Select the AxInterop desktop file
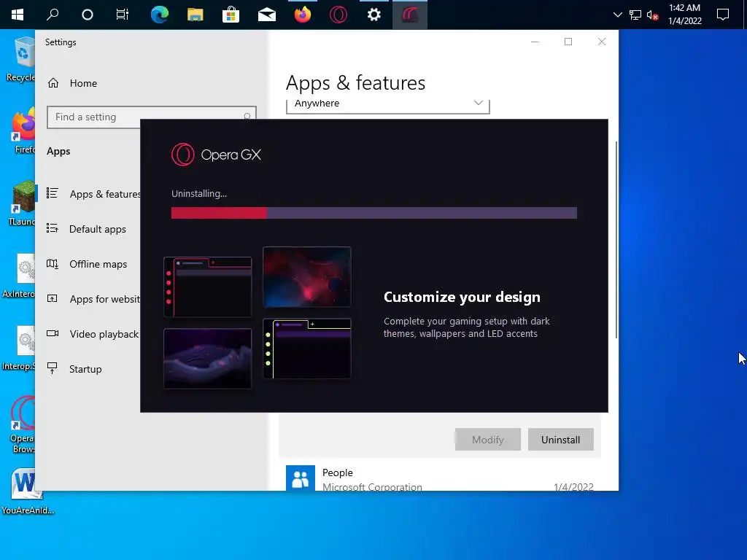This screenshot has width=747, height=560. (19, 276)
